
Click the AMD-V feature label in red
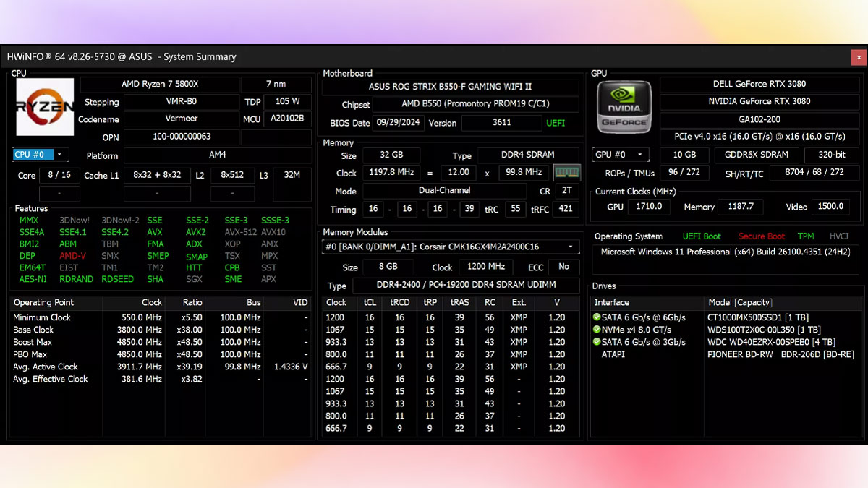72,256
